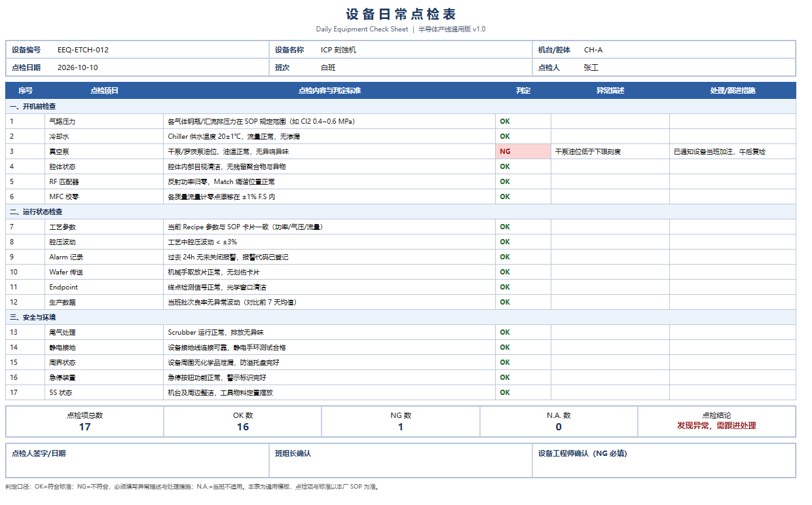Click the conclusion '发现异常，需跟进处理'
The image size is (812, 505).
pyautogui.click(x=716, y=425)
